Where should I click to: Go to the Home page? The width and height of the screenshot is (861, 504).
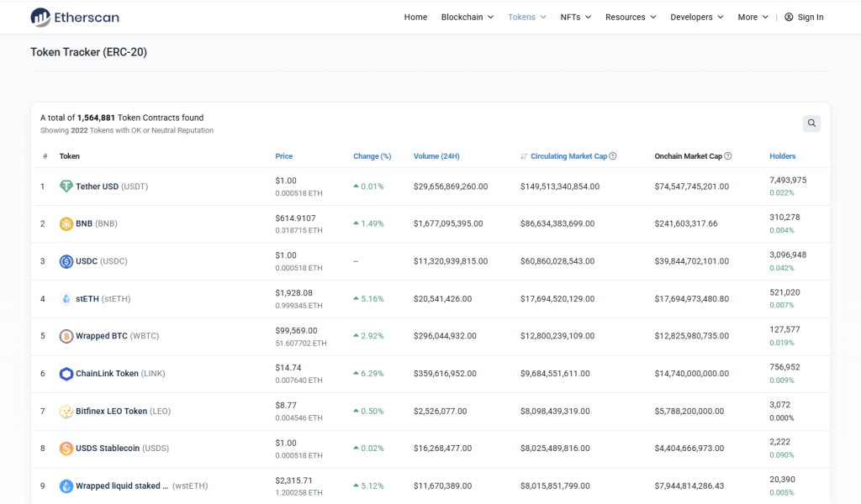(x=415, y=17)
